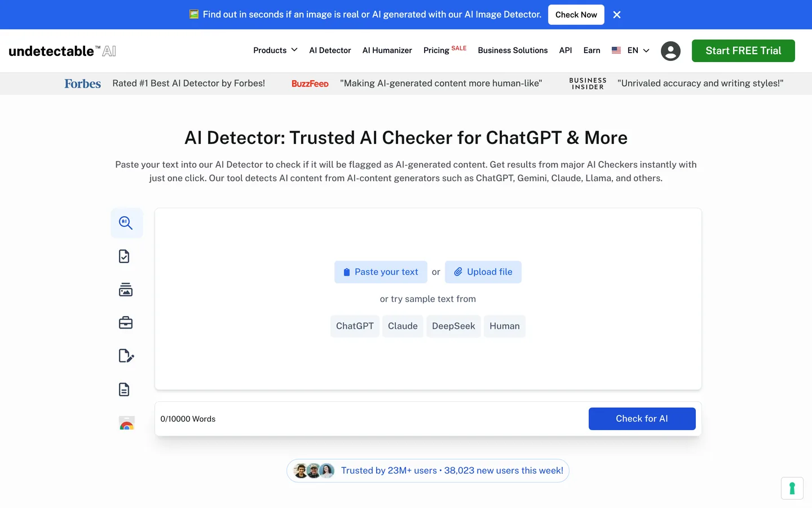Click the Check for AI button
This screenshot has width=812, height=508.
[642, 419]
